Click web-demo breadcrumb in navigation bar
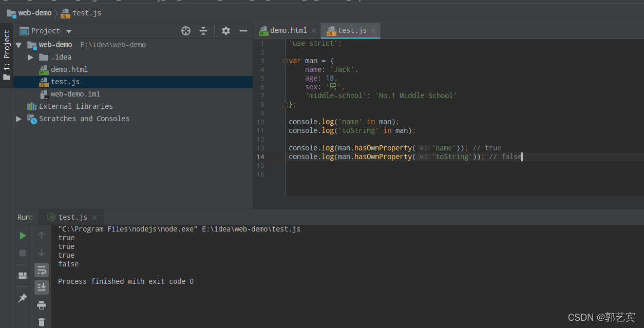This screenshot has width=644, height=328. (x=29, y=13)
